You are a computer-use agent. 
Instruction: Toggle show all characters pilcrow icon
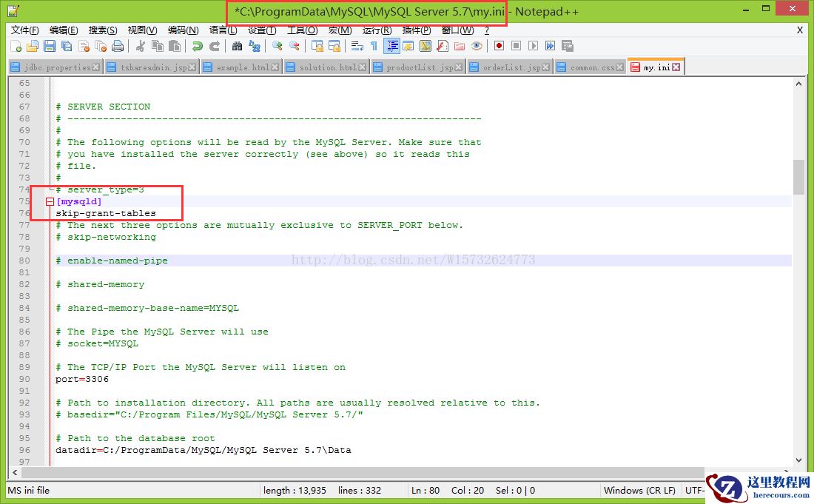tap(374, 46)
